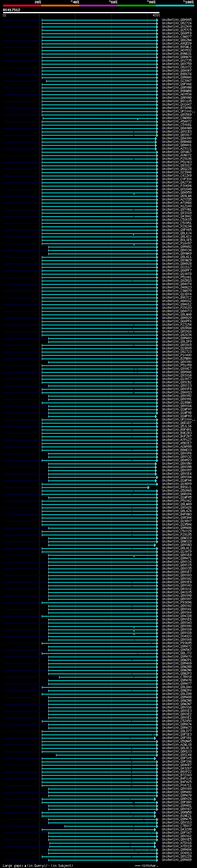Select the UniRef100_Q198W0 label
Image resolution: width=197 pixels, height=868 pixels.
point(177,403)
